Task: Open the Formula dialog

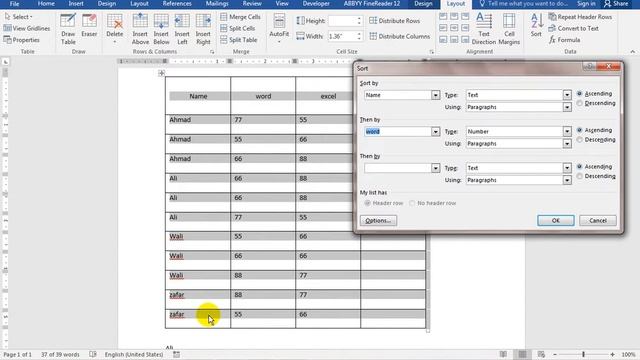Action: [x=564, y=40]
